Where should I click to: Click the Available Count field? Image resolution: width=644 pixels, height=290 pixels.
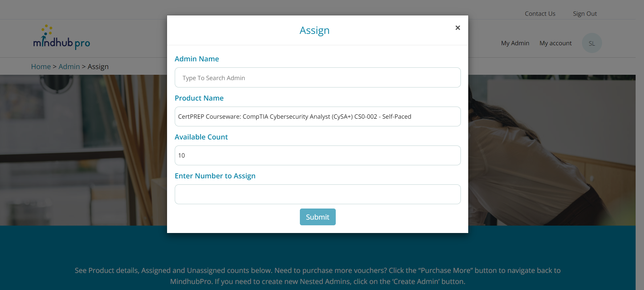317,156
